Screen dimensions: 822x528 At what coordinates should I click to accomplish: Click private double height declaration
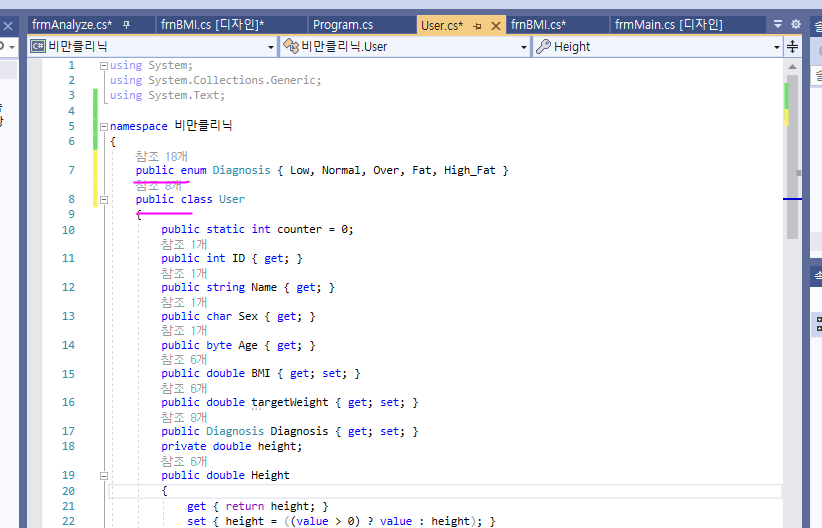click(x=231, y=446)
